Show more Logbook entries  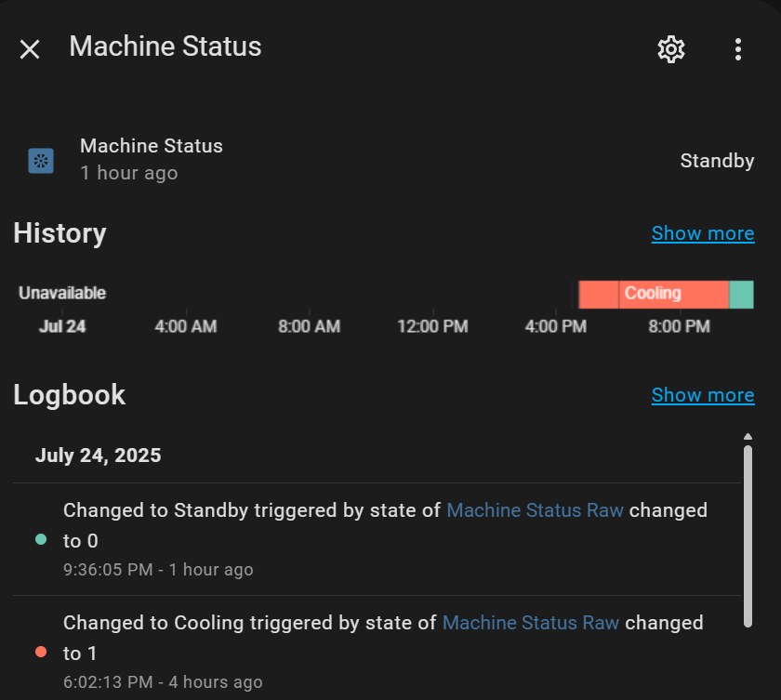click(702, 395)
